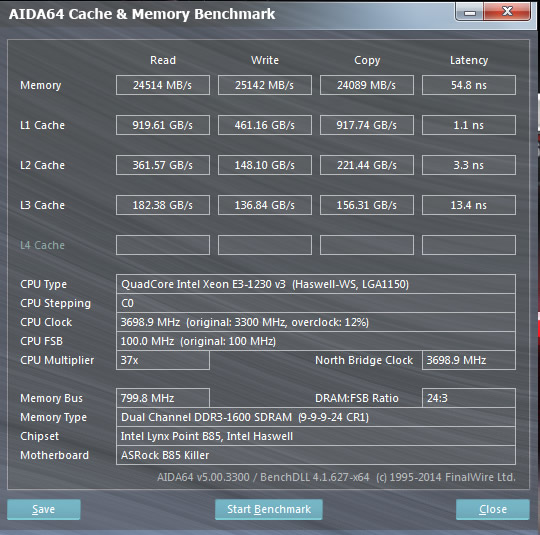Select Memory Type DDR3-1600 SDRAM field
540x535 pixels.
tap(316, 417)
